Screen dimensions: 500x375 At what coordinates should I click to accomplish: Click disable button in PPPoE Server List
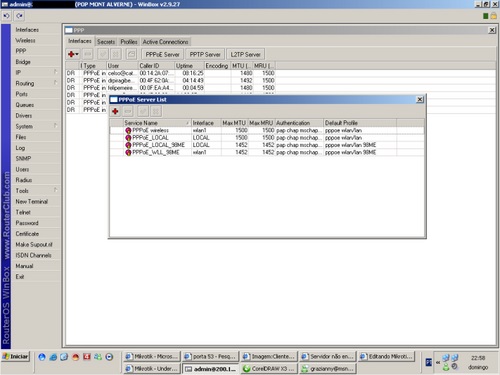[156, 111]
